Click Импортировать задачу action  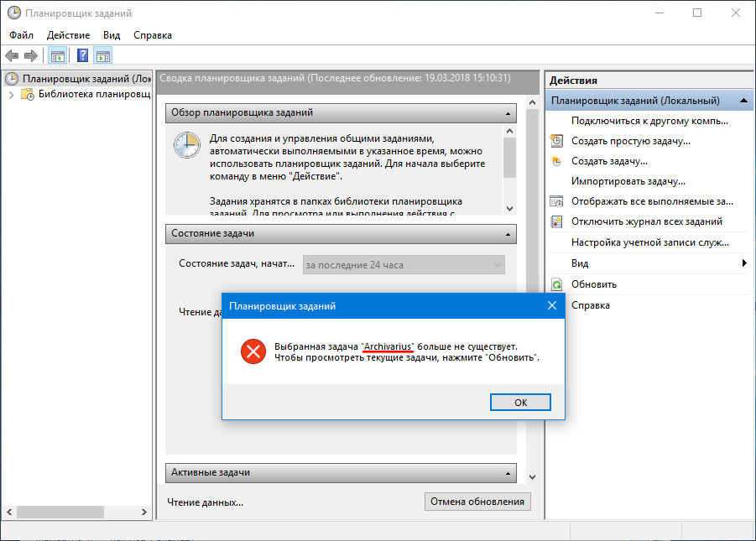628,181
